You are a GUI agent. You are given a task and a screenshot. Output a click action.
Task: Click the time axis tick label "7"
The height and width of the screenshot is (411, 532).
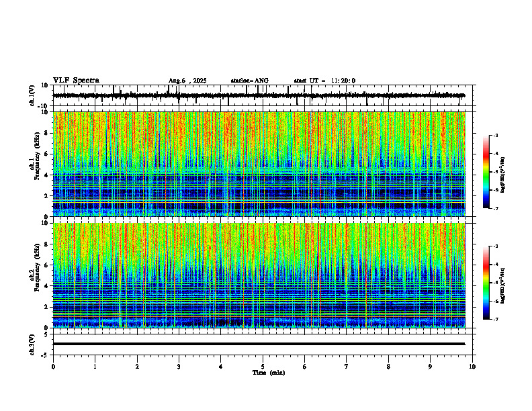click(347, 367)
